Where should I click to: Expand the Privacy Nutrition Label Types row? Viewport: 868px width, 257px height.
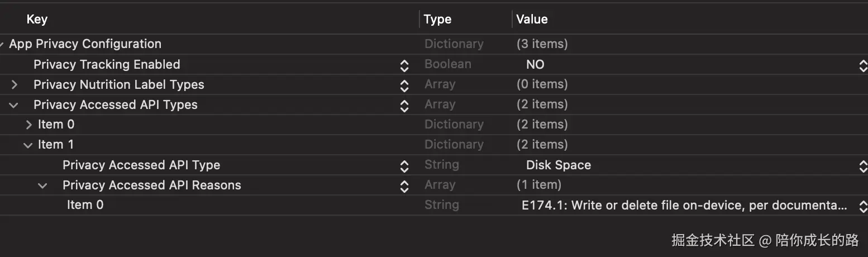point(15,85)
